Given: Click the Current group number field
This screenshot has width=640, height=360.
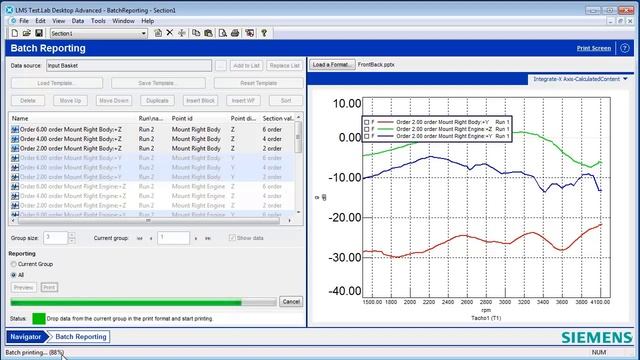Looking at the screenshot, I should coord(173,238).
